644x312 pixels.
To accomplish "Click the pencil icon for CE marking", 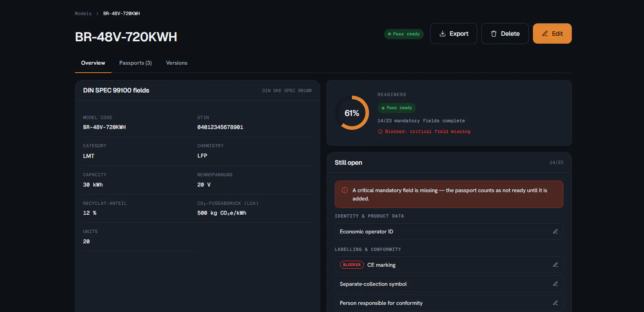I will (556, 265).
